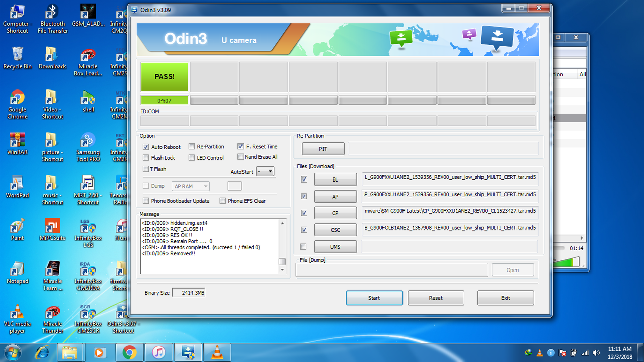Screen dimensions: 644x362
Task: Enable the UMS file checkbox
Action: (x=303, y=247)
